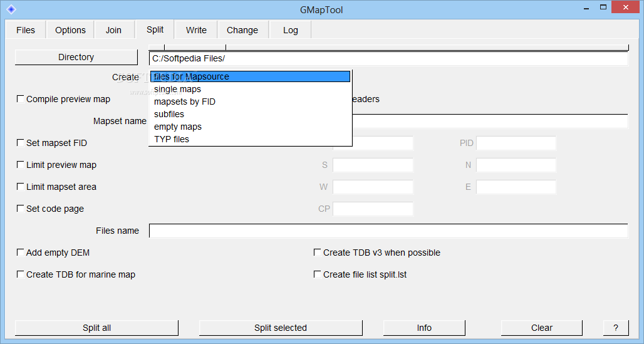Click the N coordinate input field
This screenshot has width=644, height=344.
pyautogui.click(x=516, y=165)
